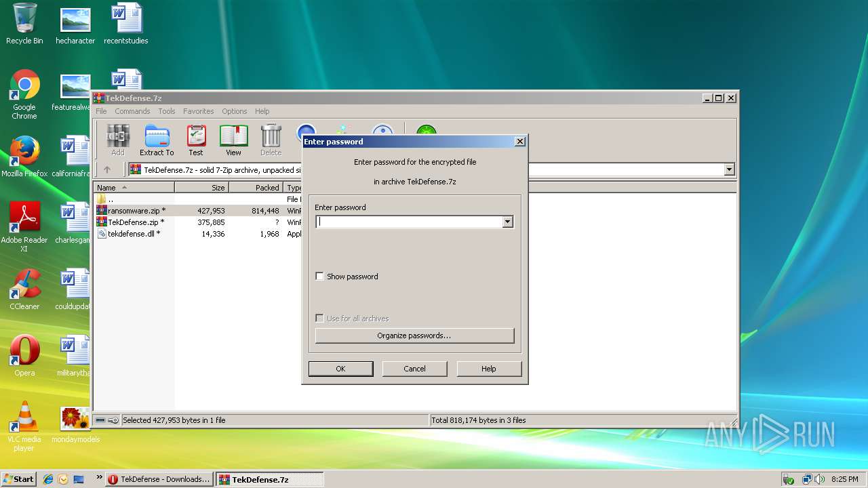Click Internet Explorer quick launch icon

click(x=48, y=479)
